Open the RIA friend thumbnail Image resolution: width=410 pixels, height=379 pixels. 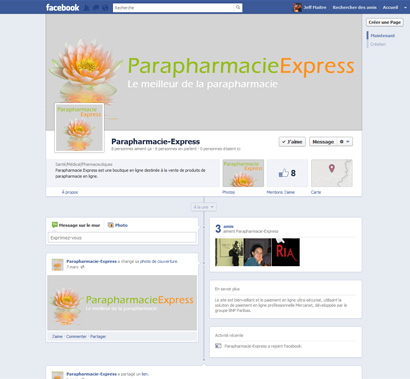pyautogui.click(x=286, y=252)
